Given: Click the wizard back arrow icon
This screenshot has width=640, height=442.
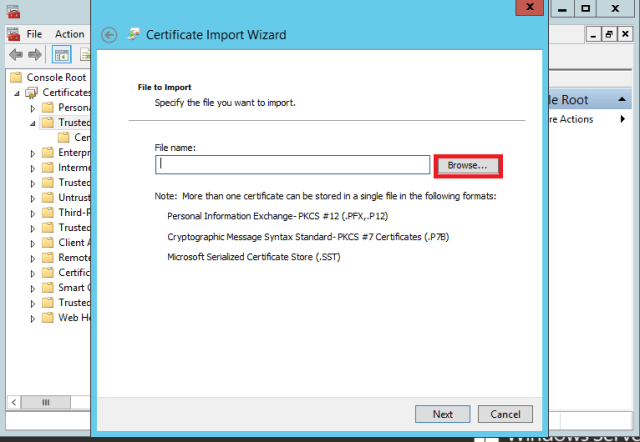Looking at the screenshot, I should tap(110, 35).
